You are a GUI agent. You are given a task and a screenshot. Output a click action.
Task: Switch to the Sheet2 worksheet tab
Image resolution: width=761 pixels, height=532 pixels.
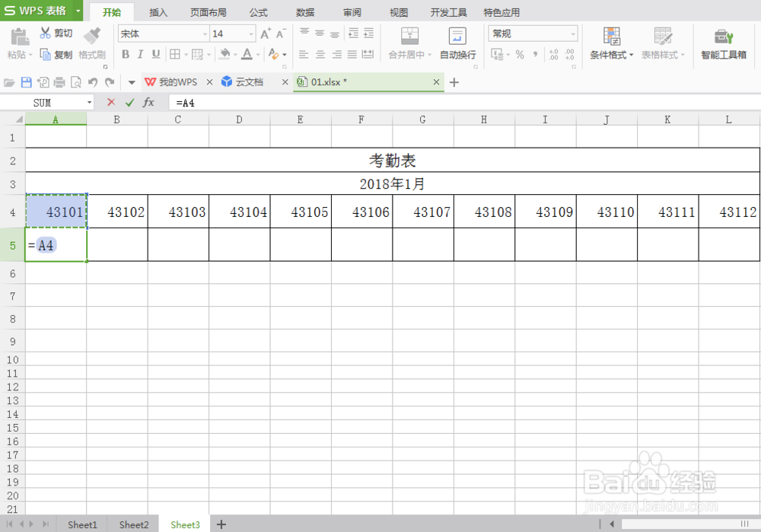pos(133,524)
